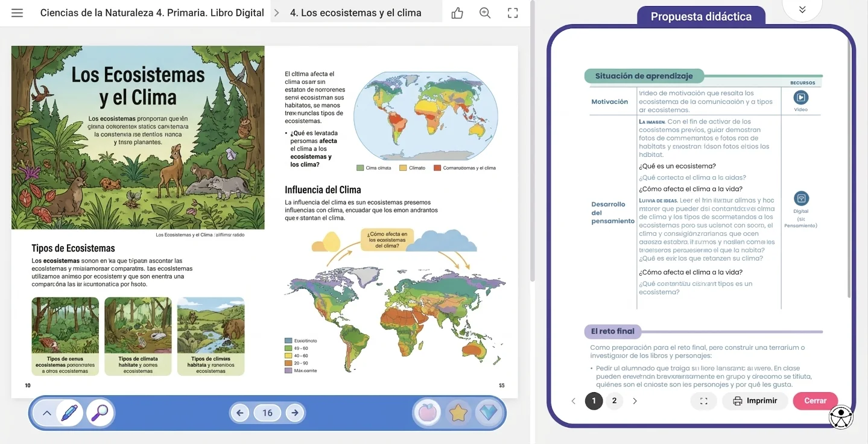Select the magnifying glass tool

tap(100, 413)
